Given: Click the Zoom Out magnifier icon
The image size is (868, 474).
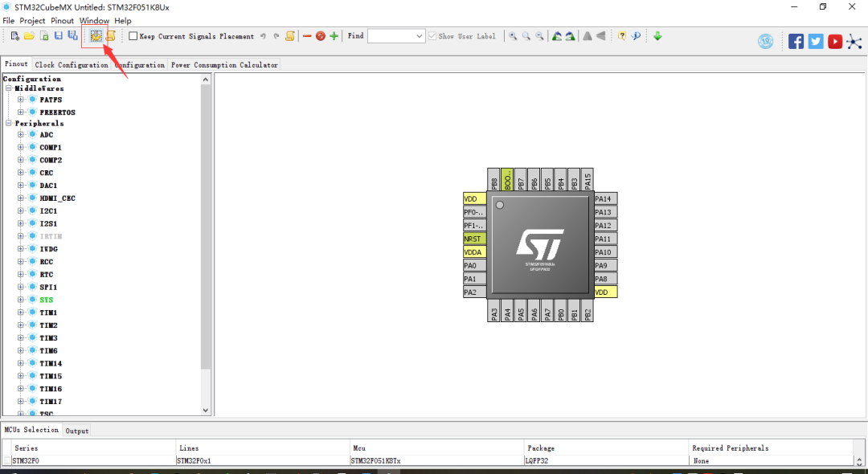Looking at the screenshot, I should pos(540,36).
